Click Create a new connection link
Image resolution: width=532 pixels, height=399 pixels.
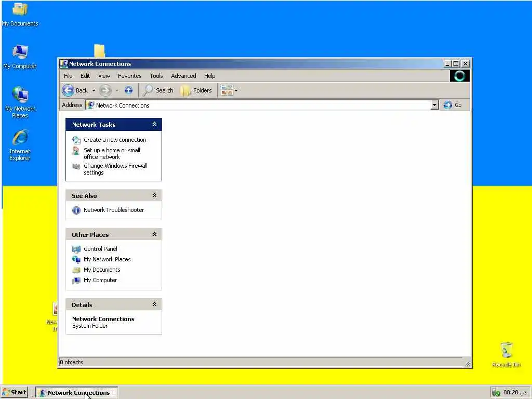tap(115, 140)
